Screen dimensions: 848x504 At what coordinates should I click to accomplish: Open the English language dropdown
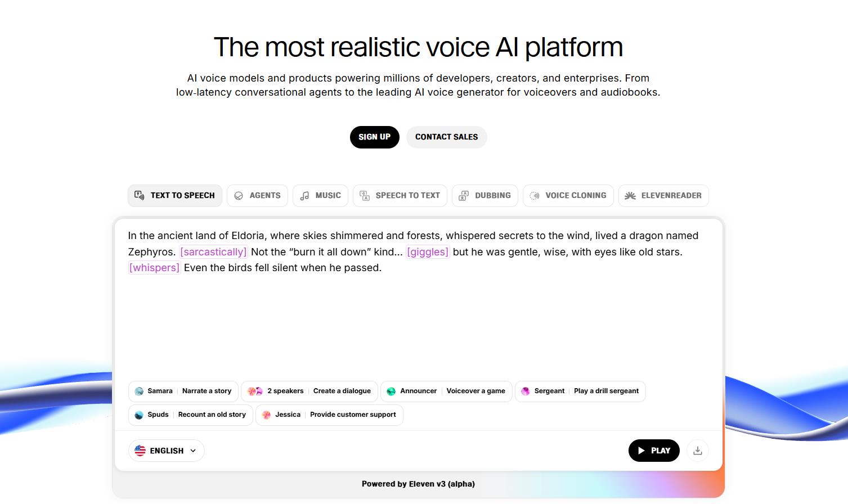(166, 451)
